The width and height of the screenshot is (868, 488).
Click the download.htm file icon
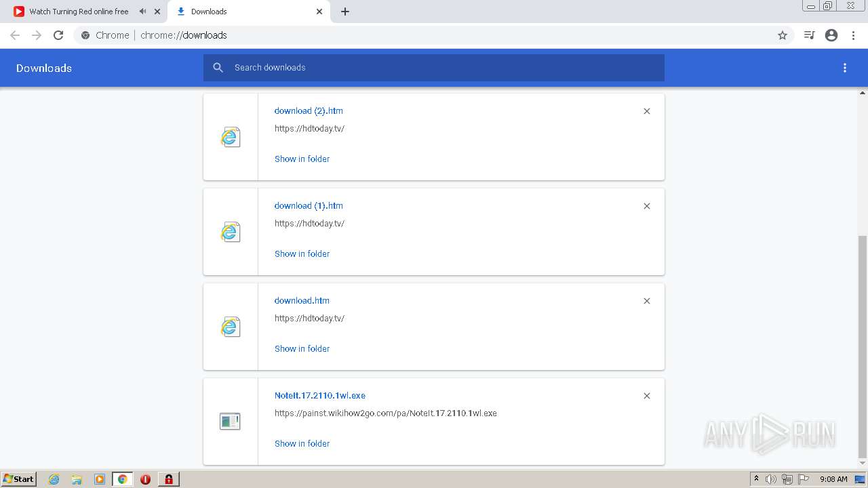pyautogui.click(x=231, y=327)
